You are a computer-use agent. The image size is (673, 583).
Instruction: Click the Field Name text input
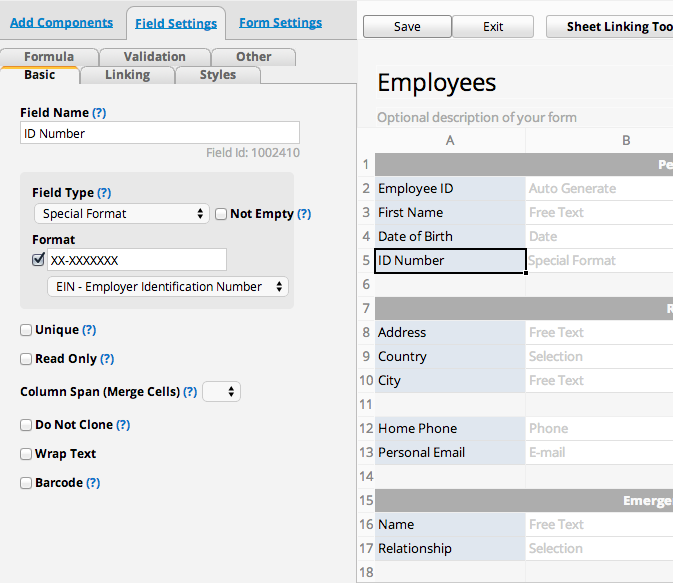(160, 133)
